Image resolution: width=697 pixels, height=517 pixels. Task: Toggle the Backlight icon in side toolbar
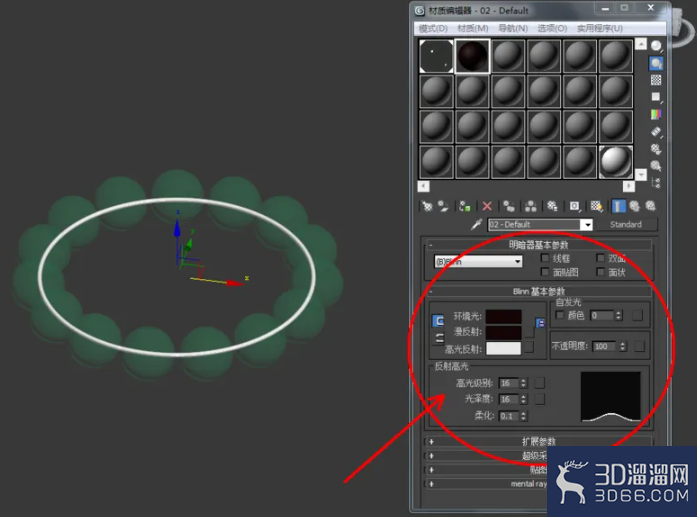656,63
